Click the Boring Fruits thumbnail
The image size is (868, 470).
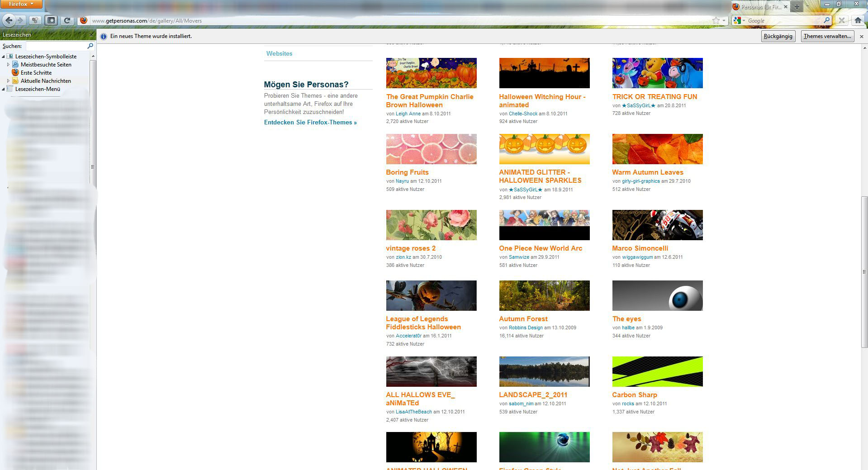tap(431, 149)
